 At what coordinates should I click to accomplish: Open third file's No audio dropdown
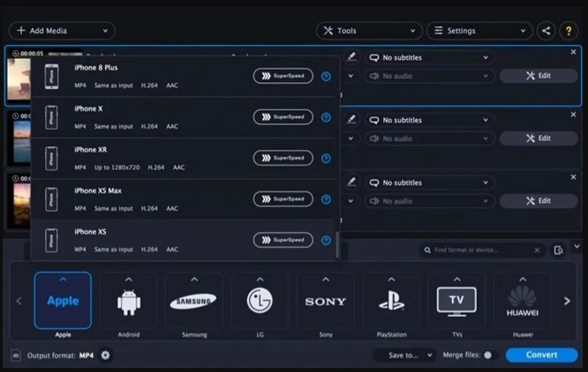click(x=429, y=202)
